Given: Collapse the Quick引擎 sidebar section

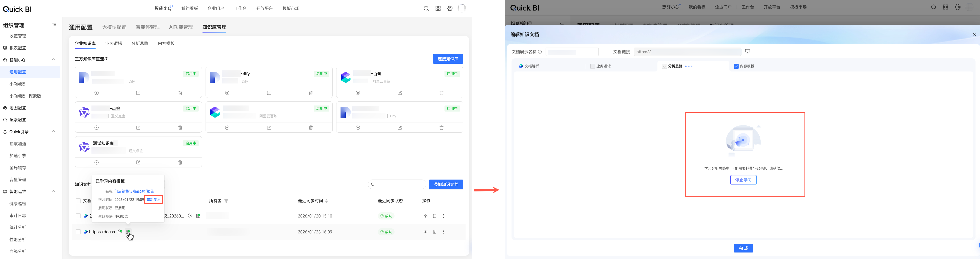Looking at the screenshot, I should coord(54,131).
